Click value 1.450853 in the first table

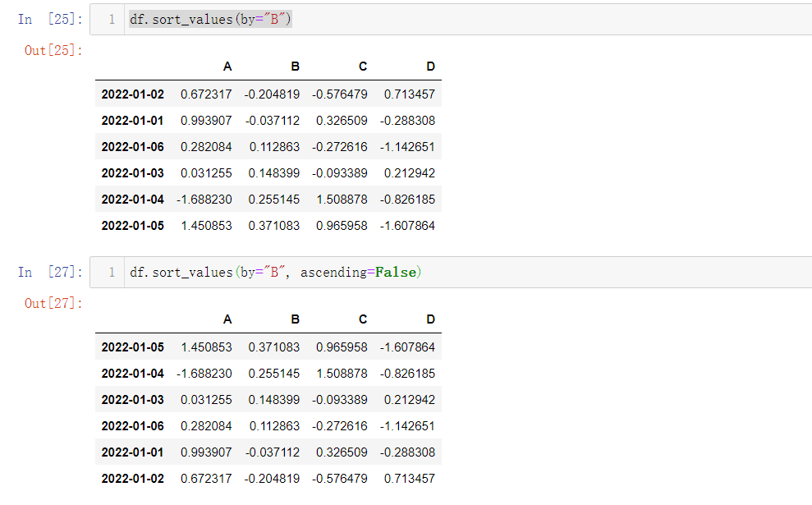(x=207, y=226)
